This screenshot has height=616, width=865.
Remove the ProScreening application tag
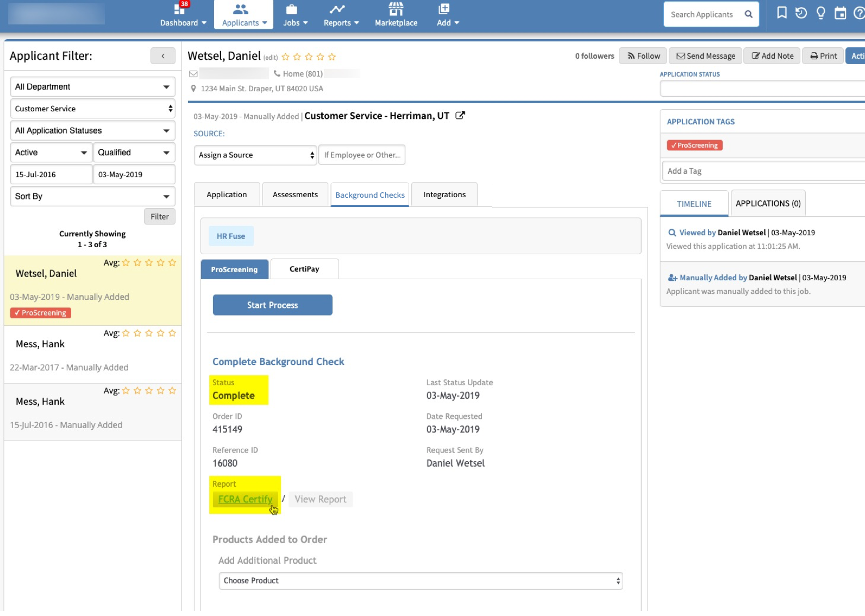coord(694,146)
